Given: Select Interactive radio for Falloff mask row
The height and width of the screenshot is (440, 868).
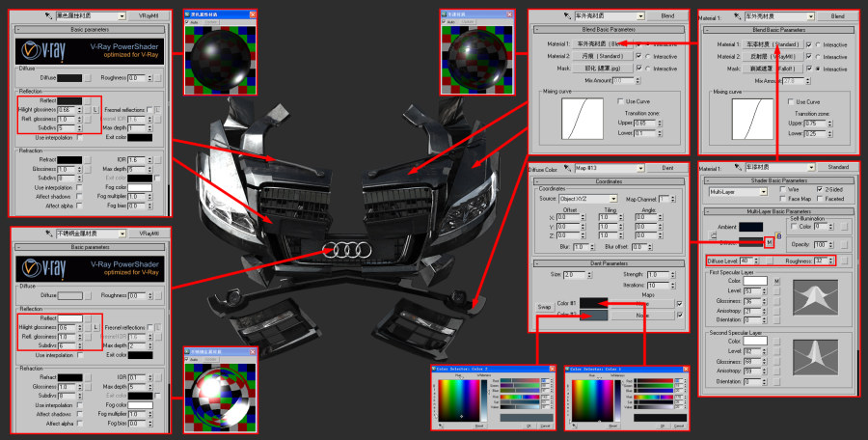Looking at the screenshot, I should coord(818,69).
